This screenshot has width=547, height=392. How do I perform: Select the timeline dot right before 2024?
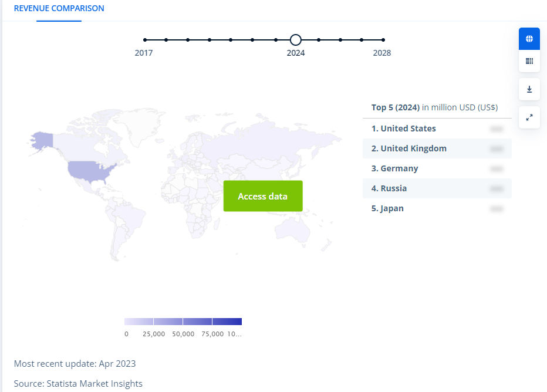coord(275,40)
